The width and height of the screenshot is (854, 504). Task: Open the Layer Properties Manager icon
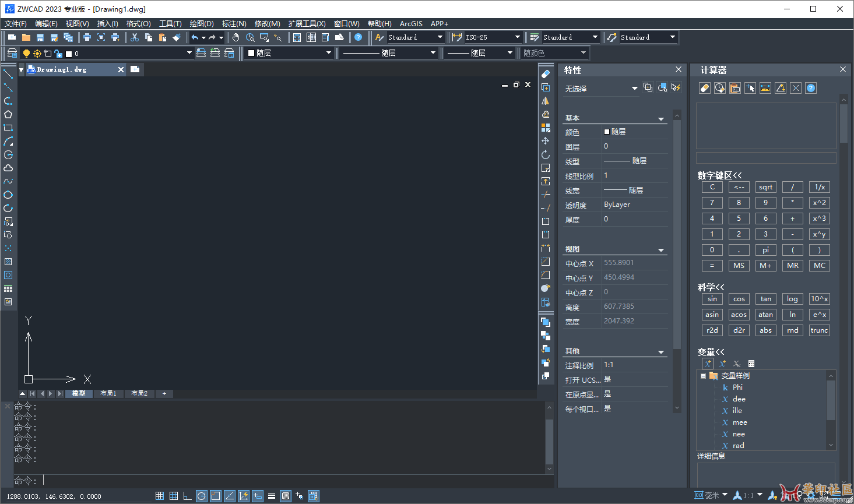pyautogui.click(x=12, y=53)
